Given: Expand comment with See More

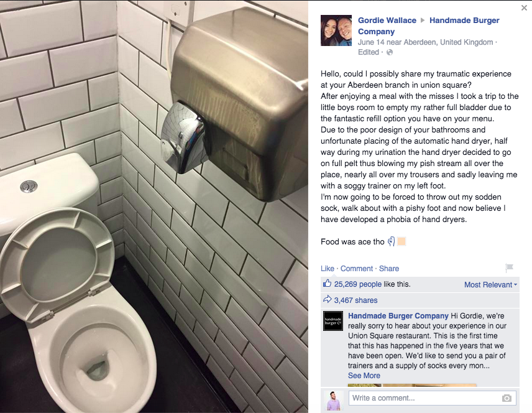Looking at the screenshot, I should 364,376.
